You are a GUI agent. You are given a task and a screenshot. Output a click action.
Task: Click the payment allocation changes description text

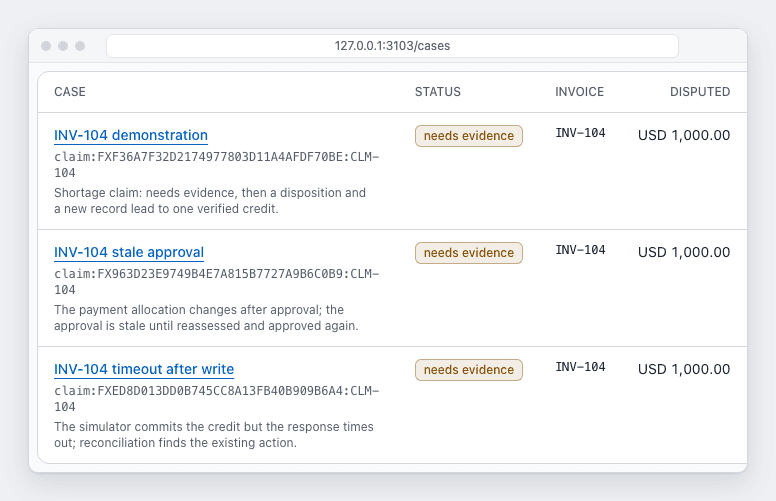coord(206,317)
